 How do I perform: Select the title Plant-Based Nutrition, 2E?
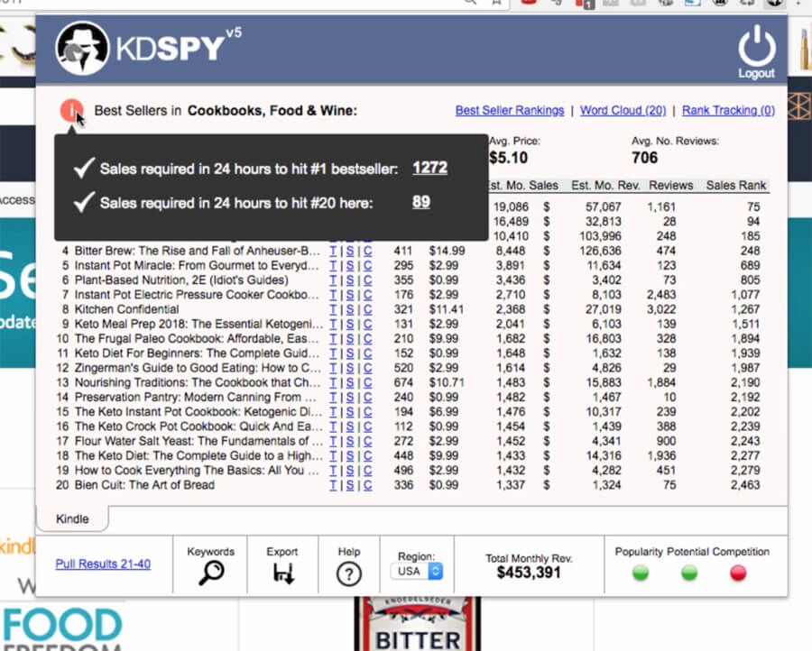point(181,280)
